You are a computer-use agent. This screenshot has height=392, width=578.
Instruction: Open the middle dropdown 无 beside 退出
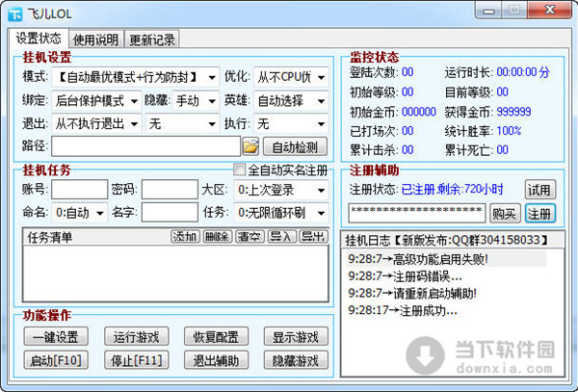(x=182, y=124)
